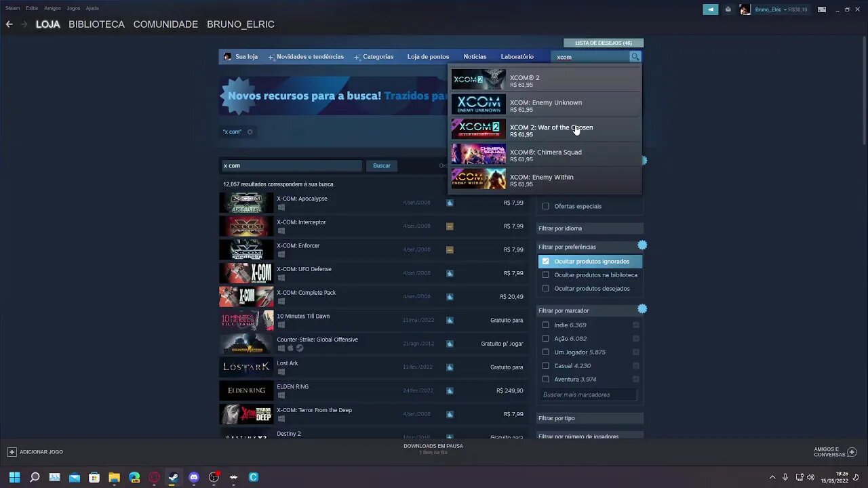This screenshot has width=868, height=488.
Task: Check the Ação tag filter
Action: pyautogui.click(x=545, y=338)
